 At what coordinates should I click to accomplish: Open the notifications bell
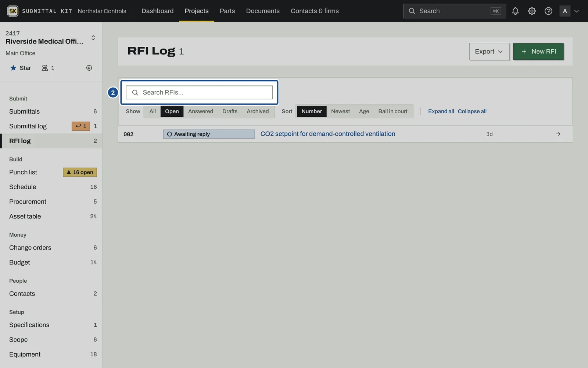pyautogui.click(x=515, y=11)
